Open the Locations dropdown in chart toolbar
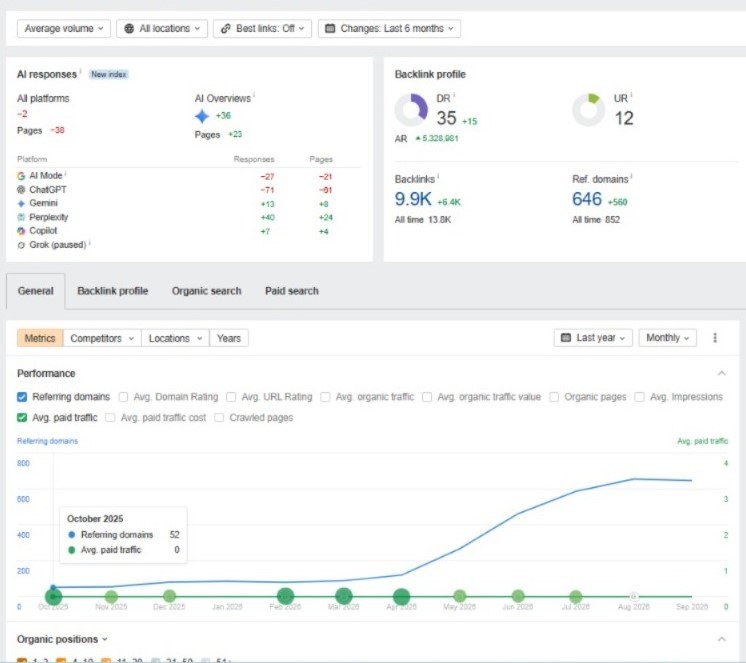 175,338
